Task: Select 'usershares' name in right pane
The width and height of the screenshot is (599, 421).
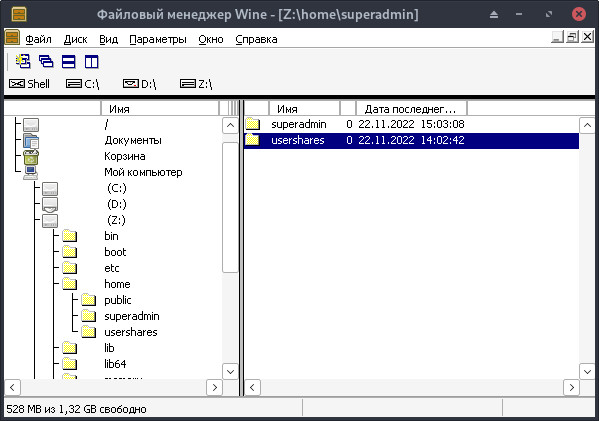Action: pyautogui.click(x=298, y=140)
